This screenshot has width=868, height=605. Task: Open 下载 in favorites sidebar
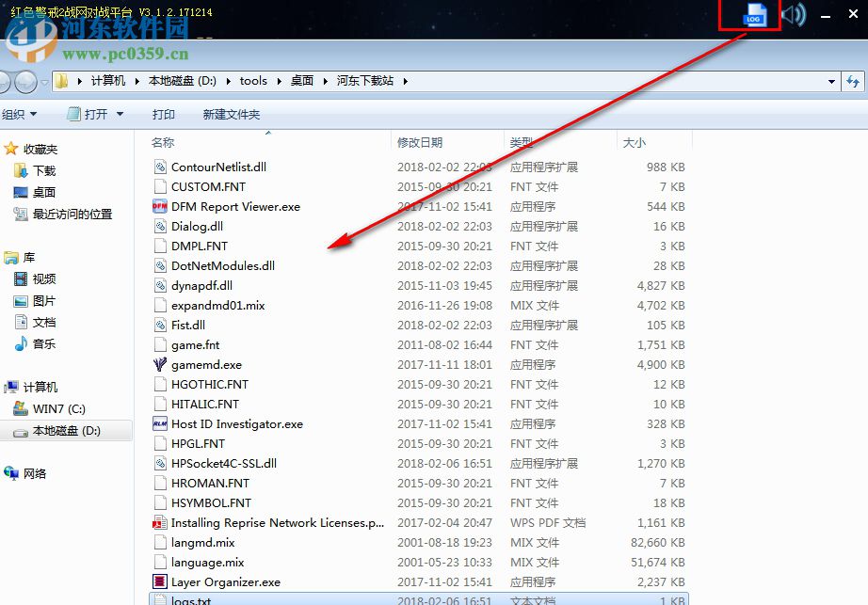[x=43, y=170]
